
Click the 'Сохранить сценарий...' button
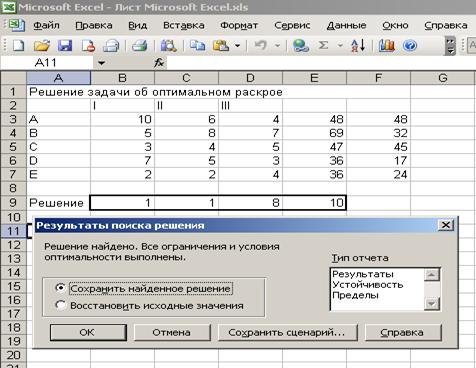click(287, 332)
